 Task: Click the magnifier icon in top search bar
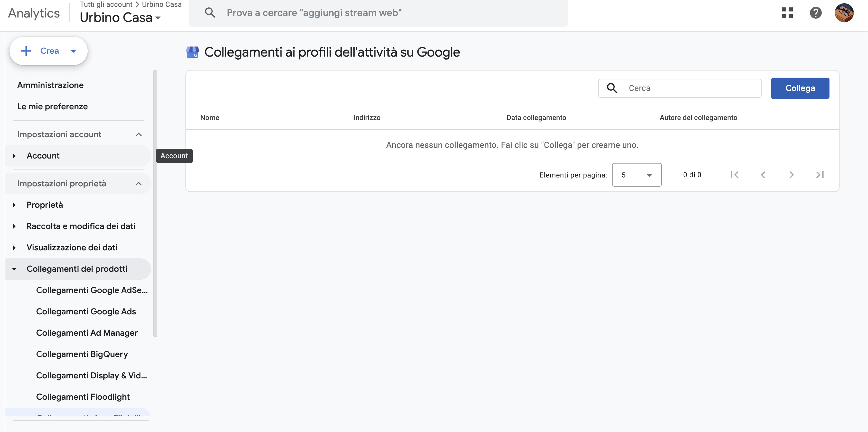pos(210,13)
